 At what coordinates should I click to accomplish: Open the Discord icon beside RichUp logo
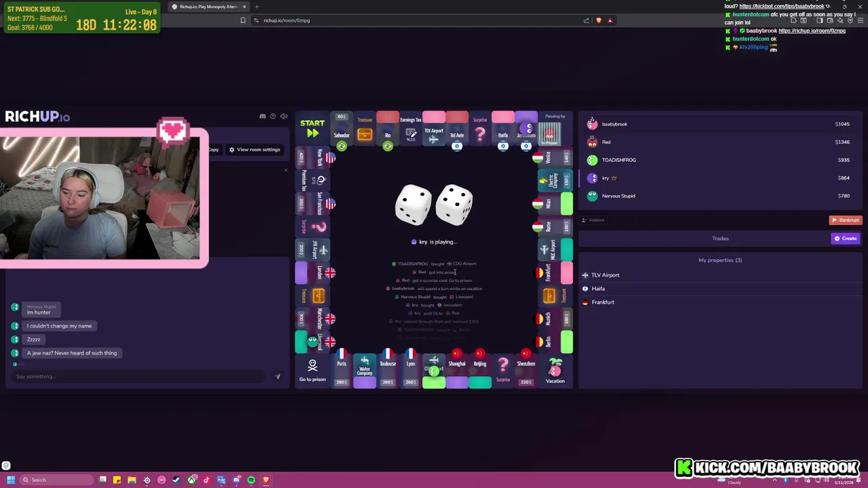262,117
